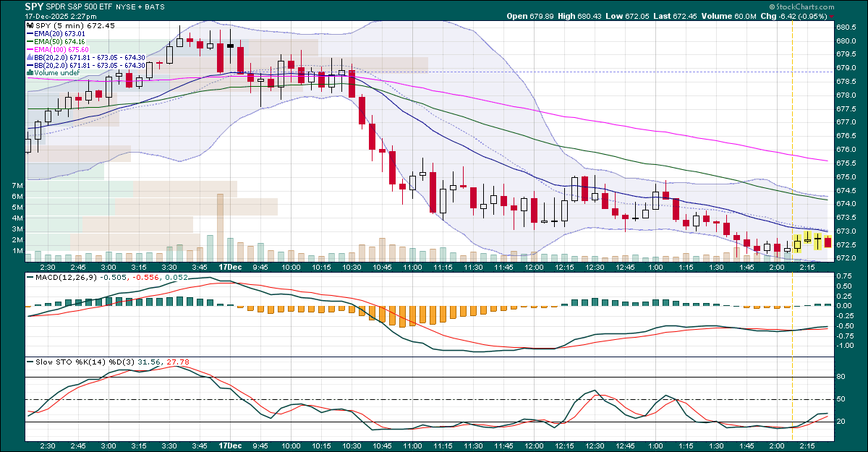Screen dimensions: 868x452
Task: Click 674.5 on the price axis
Action: click(846, 190)
